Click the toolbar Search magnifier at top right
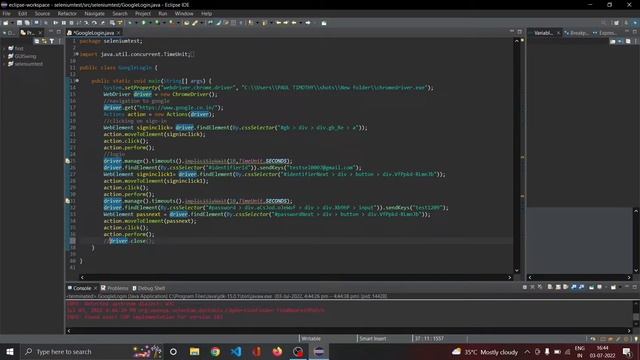This screenshot has width=640, height=360. (x=603, y=23)
